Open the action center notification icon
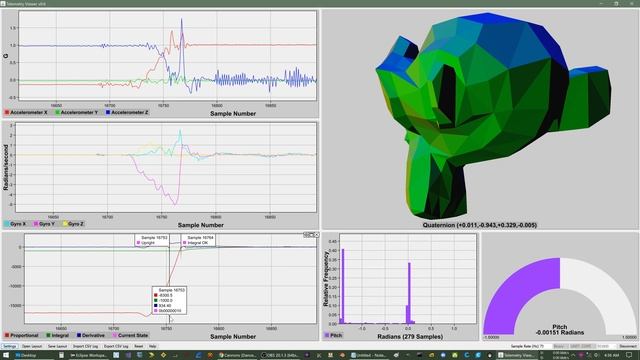The width and height of the screenshot is (640, 360). click(x=629, y=355)
